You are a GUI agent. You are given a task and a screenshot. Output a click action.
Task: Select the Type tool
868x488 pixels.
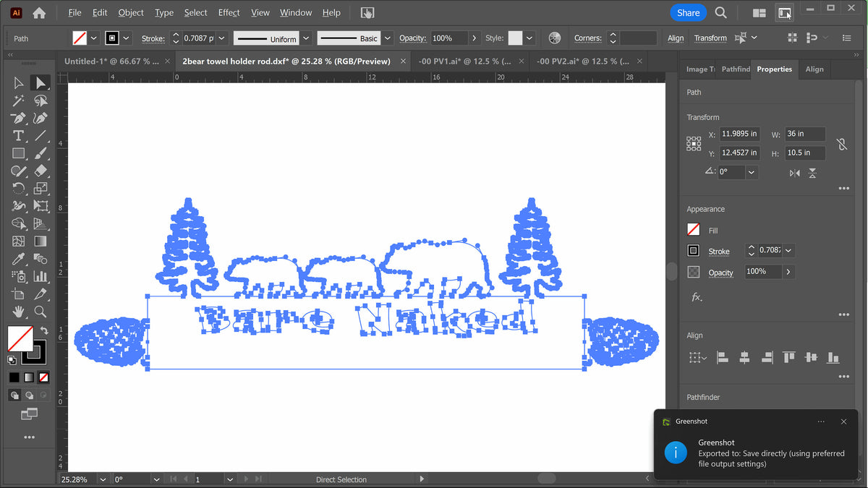point(19,136)
